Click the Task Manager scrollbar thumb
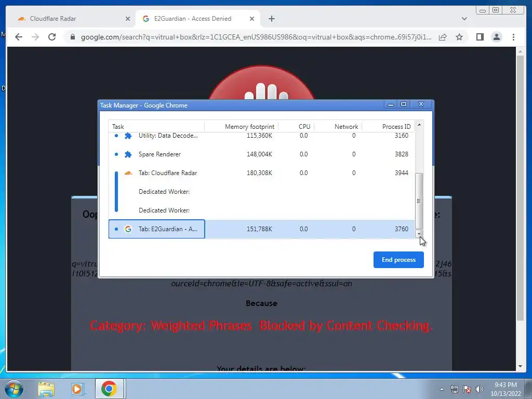The width and height of the screenshot is (532, 399). 419,201
